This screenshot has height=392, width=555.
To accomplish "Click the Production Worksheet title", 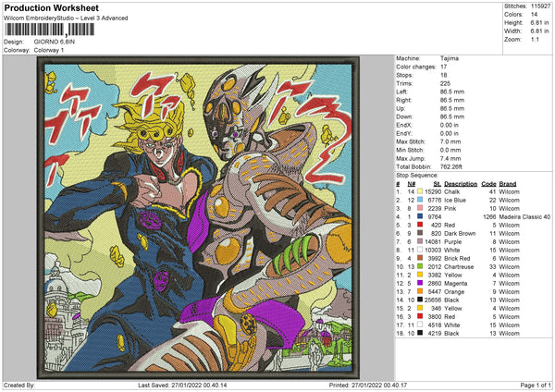I will point(51,7).
